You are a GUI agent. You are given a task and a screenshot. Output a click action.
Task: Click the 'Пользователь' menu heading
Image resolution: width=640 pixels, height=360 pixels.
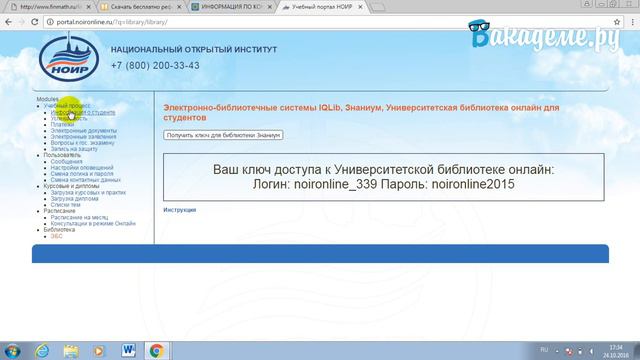click(62, 155)
